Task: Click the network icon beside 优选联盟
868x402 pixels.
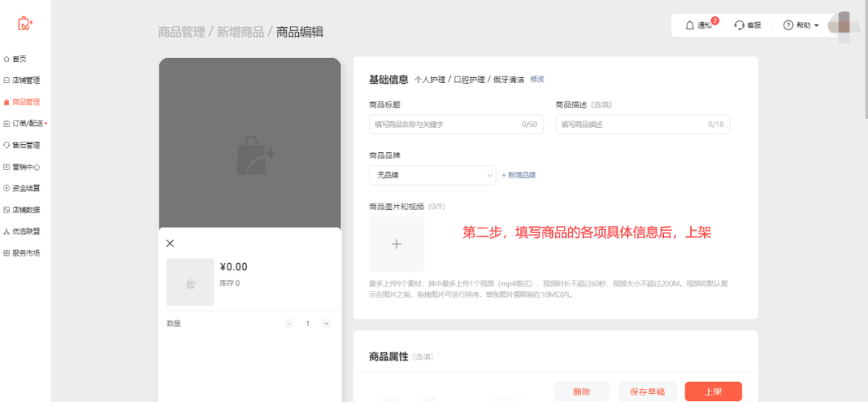Action: (x=6, y=232)
